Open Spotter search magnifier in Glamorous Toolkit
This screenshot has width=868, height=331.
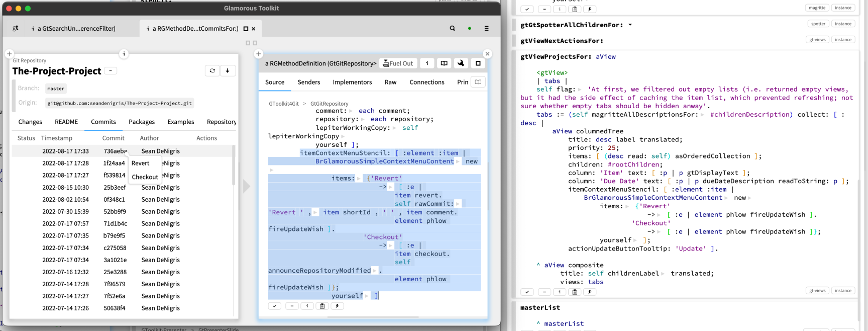pyautogui.click(x=453, y=29)
